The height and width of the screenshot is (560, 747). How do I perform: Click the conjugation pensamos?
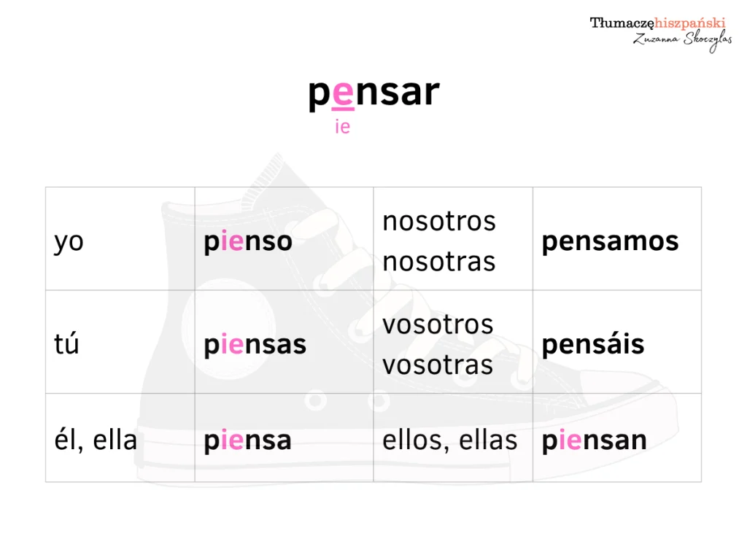coord(610,241)
